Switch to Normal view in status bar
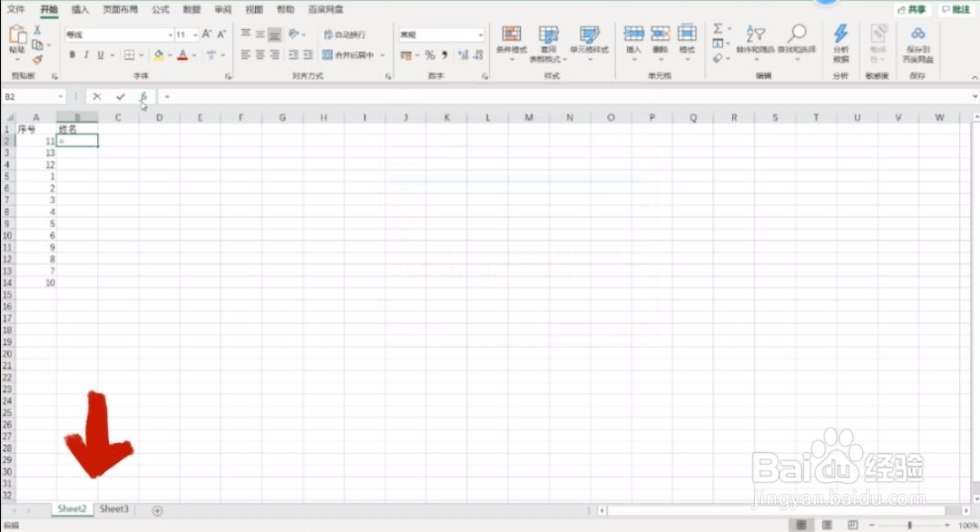Image resolution: width=980 pixels, height=532 pixels. 801,525
